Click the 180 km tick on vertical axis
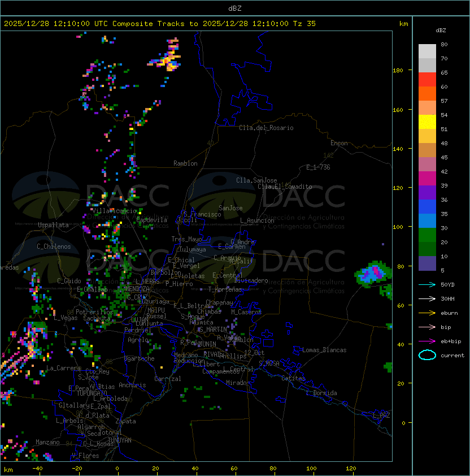This screenshot has height=476, width=470. 398,70
